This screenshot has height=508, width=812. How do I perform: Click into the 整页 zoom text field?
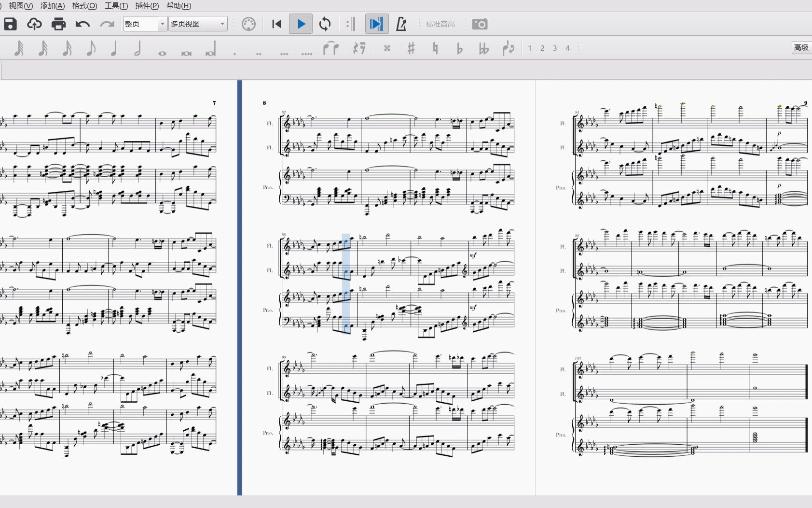point(140,24)
